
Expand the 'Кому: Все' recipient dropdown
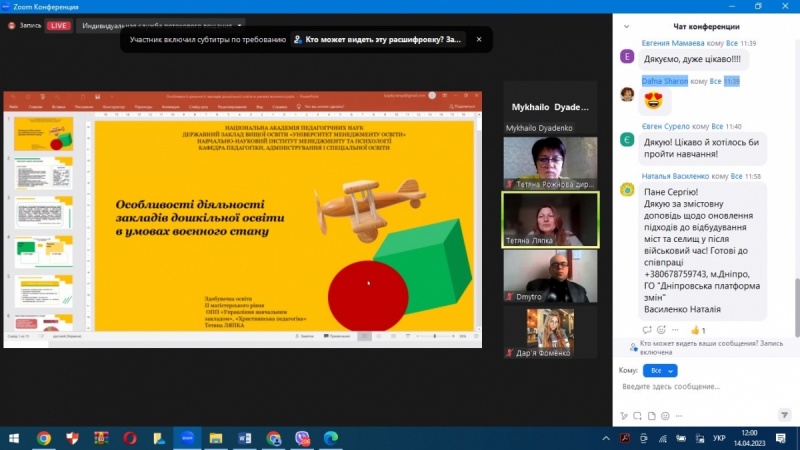point(660,370)
